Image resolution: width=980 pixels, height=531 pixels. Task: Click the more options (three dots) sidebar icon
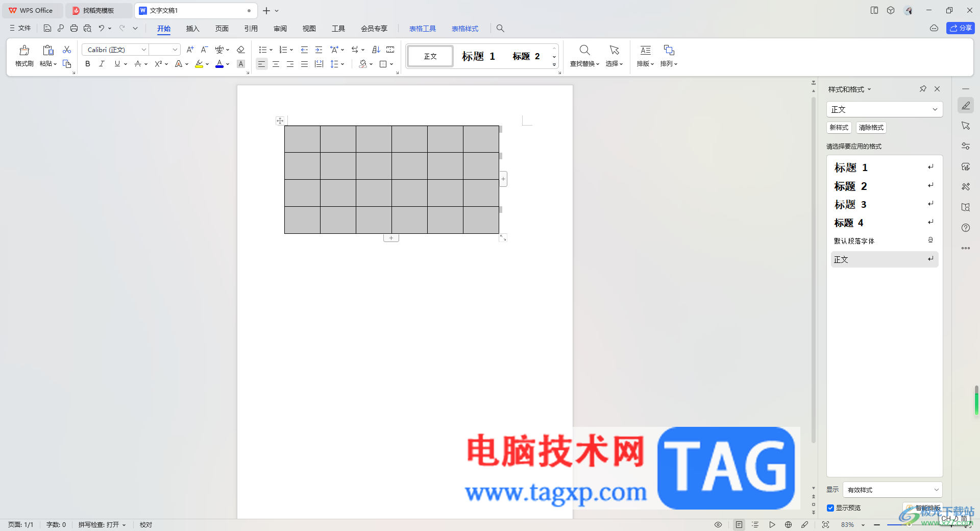point(966,248)
